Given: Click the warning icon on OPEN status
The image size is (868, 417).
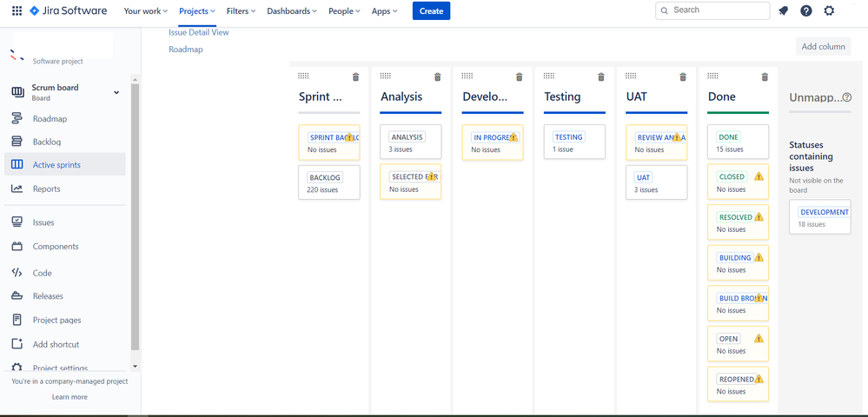Looking at the screenshot, I should tap(759, 338).
